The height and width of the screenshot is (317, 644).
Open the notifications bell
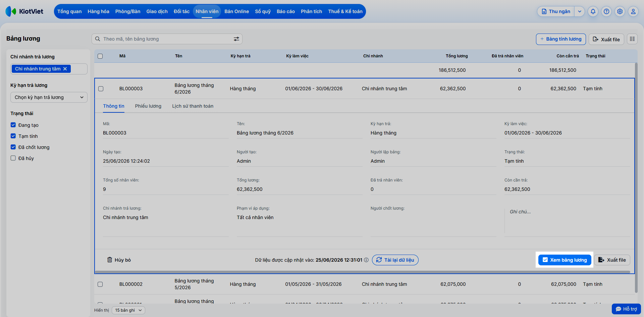tap(593, 11)
